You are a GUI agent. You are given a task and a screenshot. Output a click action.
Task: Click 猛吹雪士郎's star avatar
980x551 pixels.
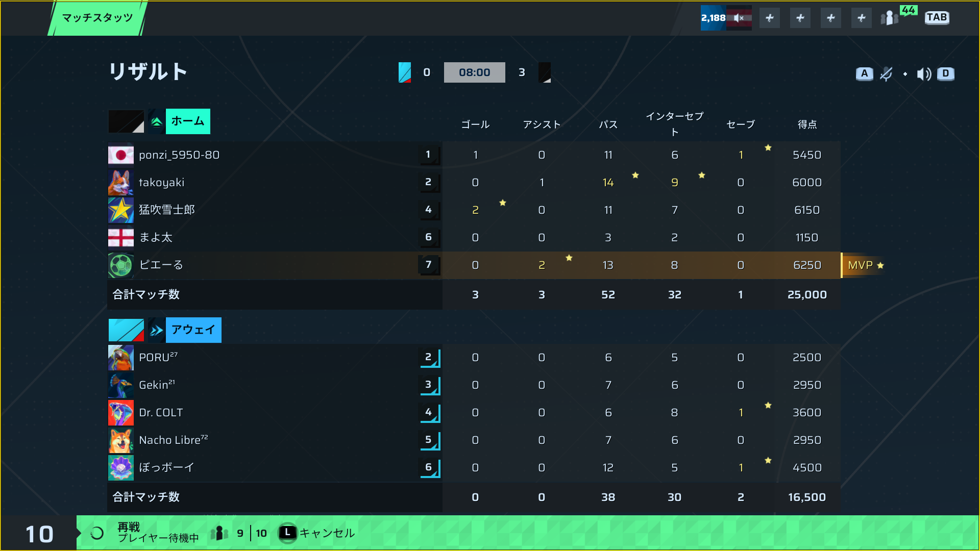[x=121, y=210]
